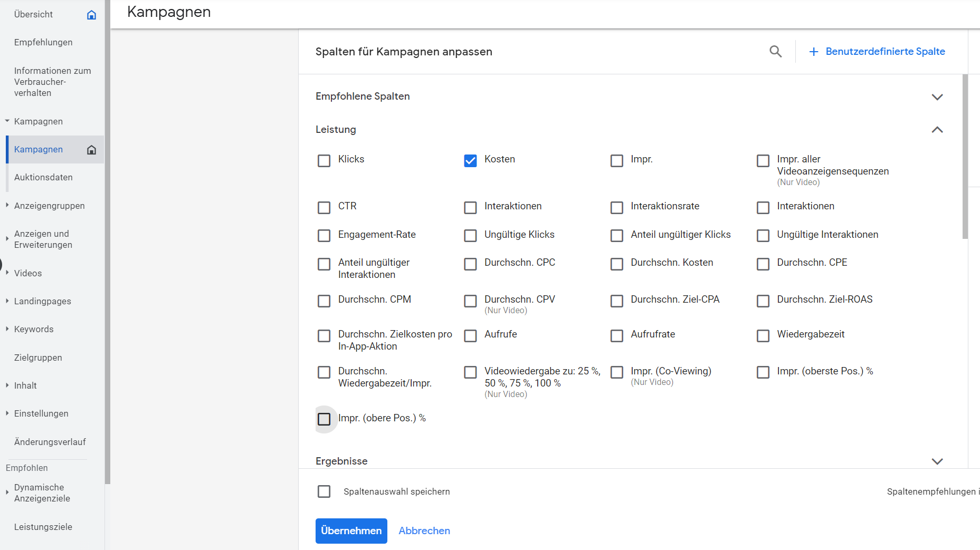Add a Benutzerdefinierte Spalte
Image resolution: width=980 pixels, height=550 pixels.
[x=877, y=52]
